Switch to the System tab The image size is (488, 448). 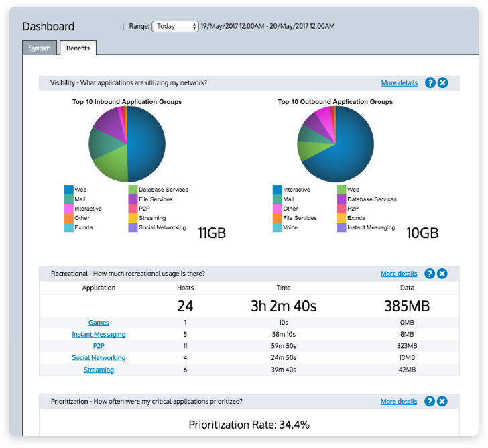pos(40,48)
